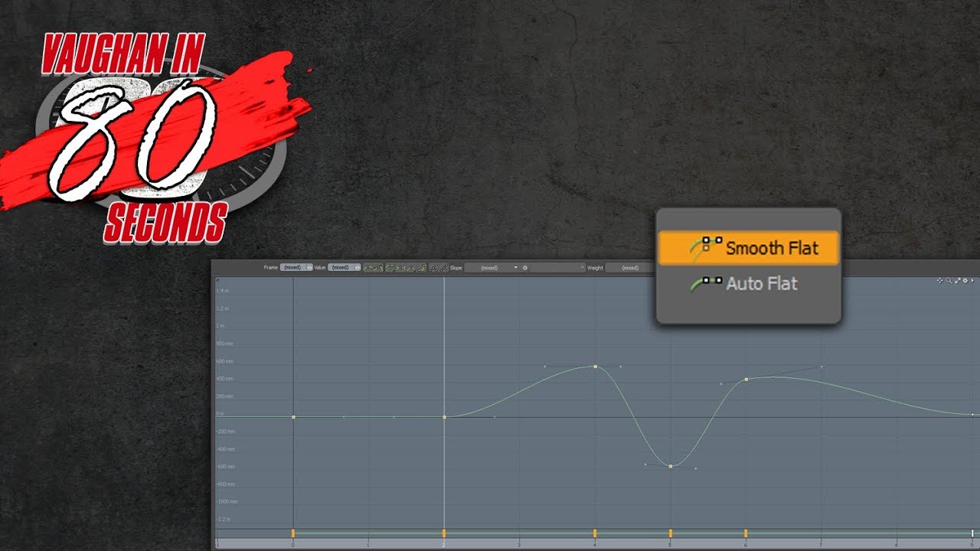Click the gear icon next to Slope
The width and height of the screenshot is (980, 551).
[x=525, y=268]
